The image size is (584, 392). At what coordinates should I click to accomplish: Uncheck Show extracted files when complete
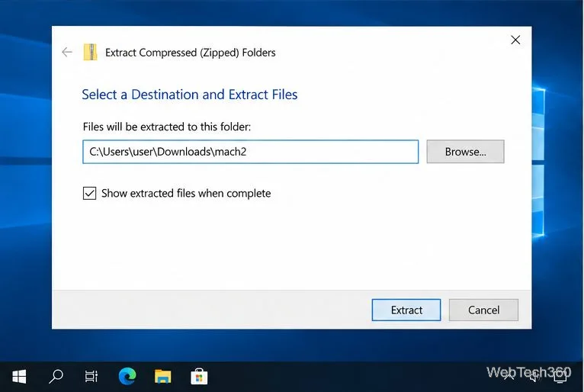click(89, 194)
